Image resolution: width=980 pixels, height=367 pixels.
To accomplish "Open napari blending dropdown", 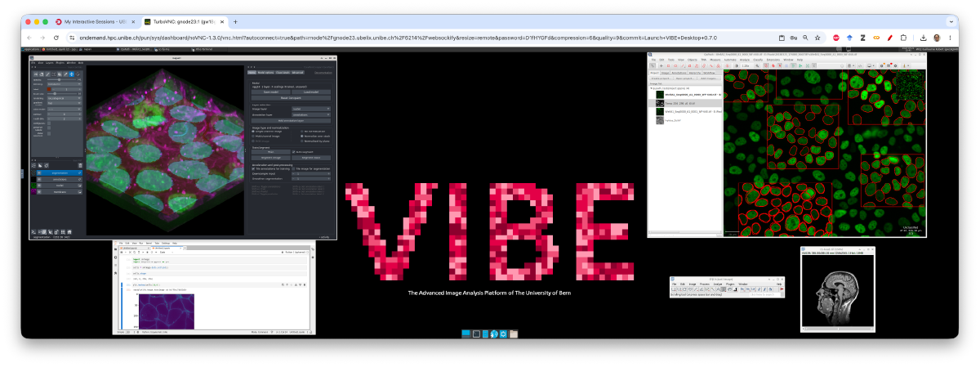I will coord(65,84).
